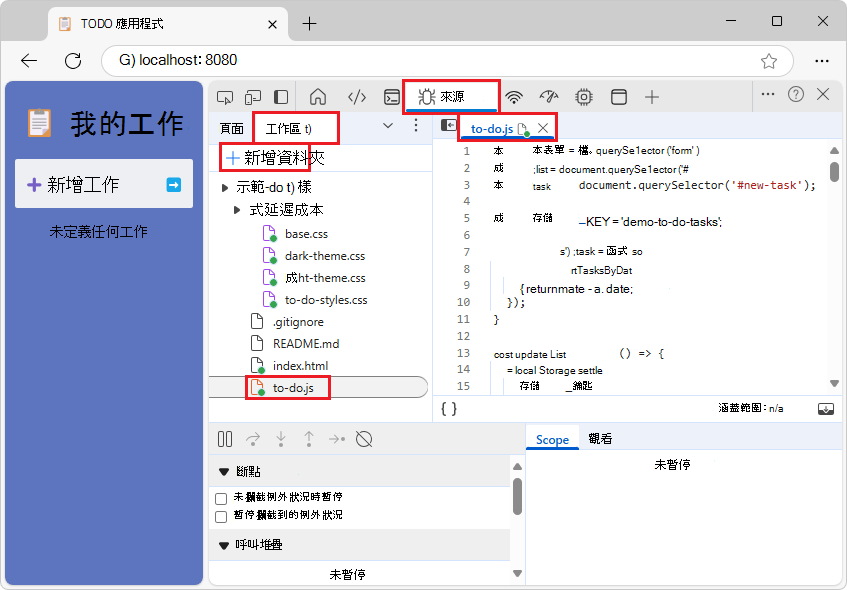This screenshot has height=590, width=847.
Task: Open the workspace chevron dropdown
Action: [388, 127]
